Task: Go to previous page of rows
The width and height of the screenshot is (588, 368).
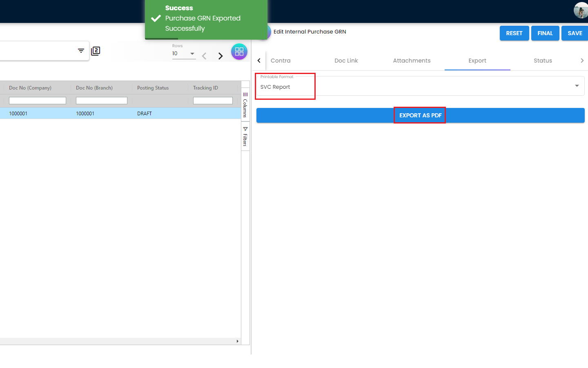Action: tap(204, 56)
